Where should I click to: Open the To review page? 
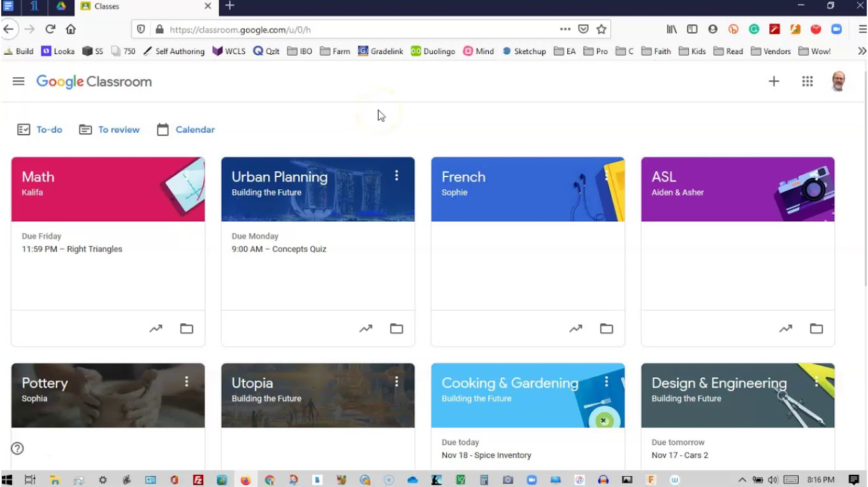tap(119, 129)
